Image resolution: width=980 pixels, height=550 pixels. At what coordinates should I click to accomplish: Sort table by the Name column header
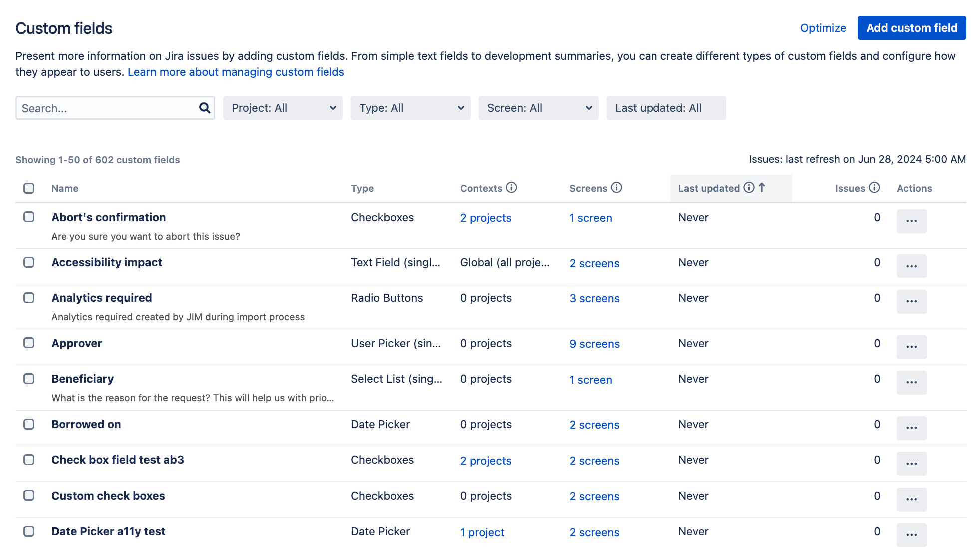coord(65,188)
